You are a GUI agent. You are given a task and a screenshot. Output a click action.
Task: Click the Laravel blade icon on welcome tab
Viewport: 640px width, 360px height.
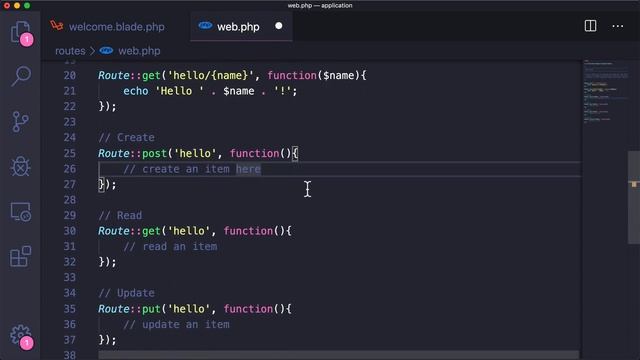(x=57, y=26)
